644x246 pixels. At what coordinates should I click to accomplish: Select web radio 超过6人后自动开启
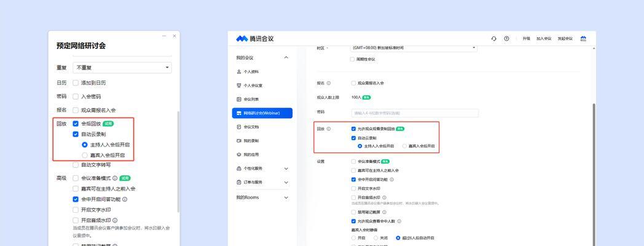(398, 238)
